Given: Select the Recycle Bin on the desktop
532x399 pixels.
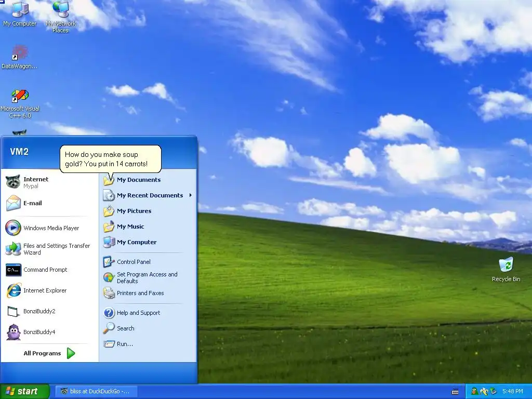Looking at the screenshot, I should (506, 270).
